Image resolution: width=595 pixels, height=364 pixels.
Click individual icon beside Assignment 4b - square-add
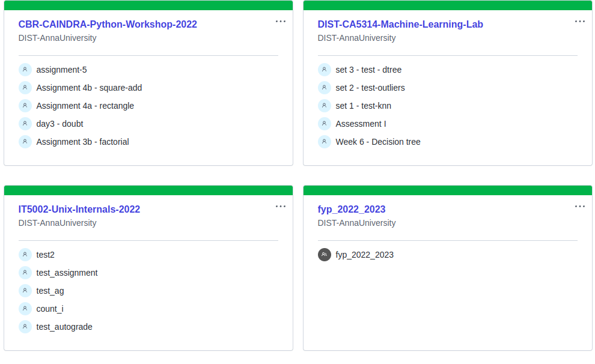click(x=25, y=88)
